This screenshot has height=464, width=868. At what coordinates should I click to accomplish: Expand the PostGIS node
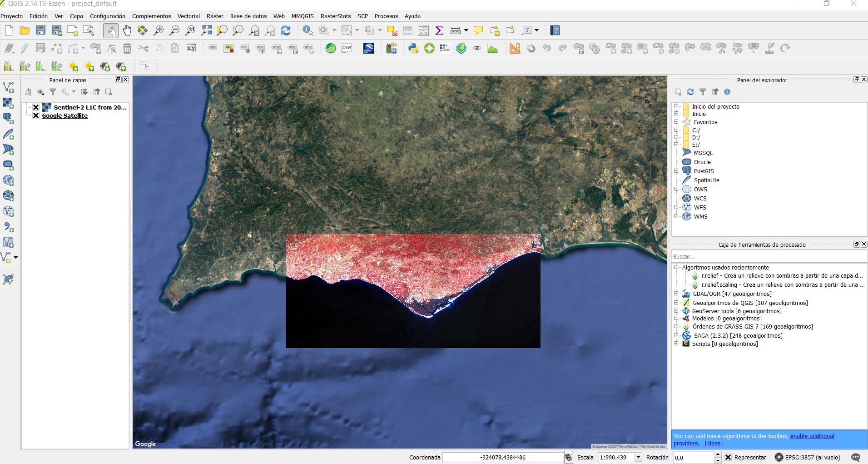(676, 171)
